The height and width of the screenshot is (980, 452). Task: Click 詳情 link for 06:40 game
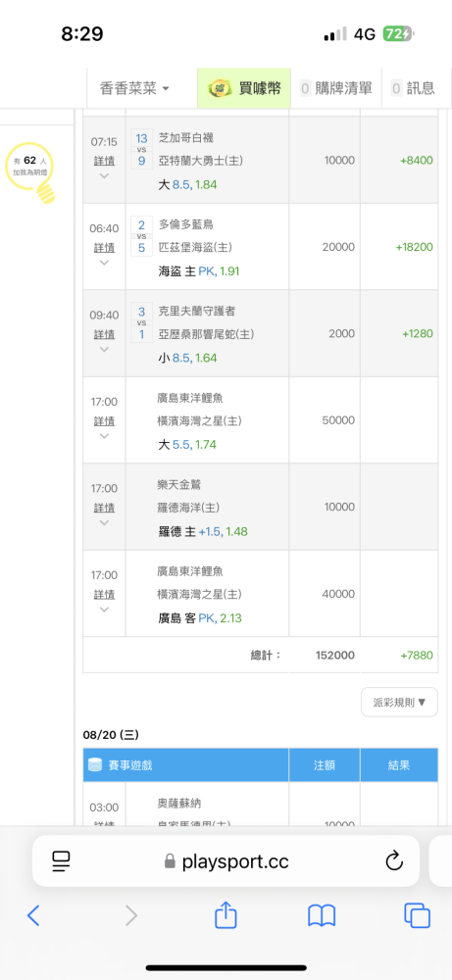pyautogui.click(x=104, y=248)
